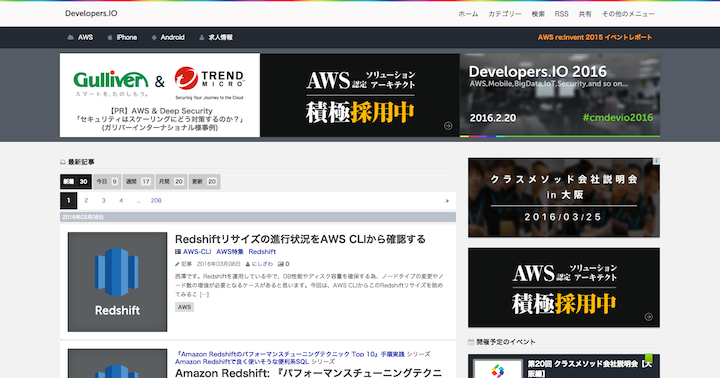The image size is (720, 378).
Task: Open the iPhone category in navigation bar
Action: tap(122, 37)
